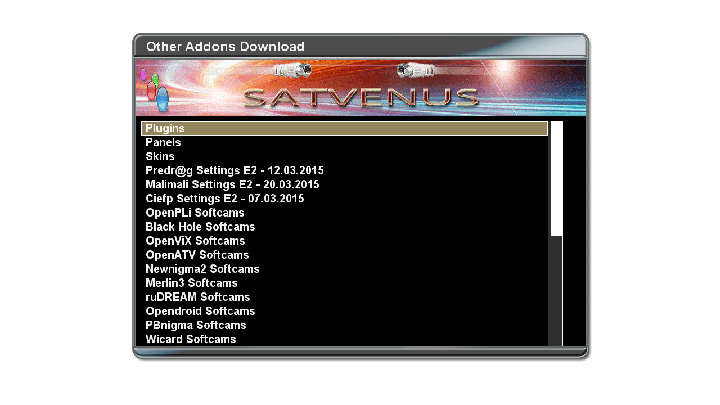Select OpenViX Softcams row
This screenshot has width=720, height=405.
[344, 241]
